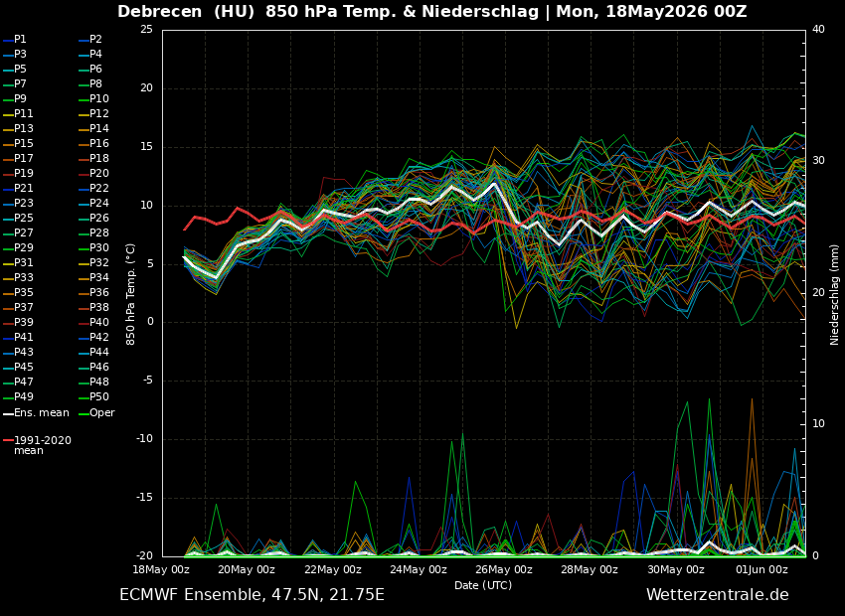Click the '1991-2020 mean' legend entry

coord(37,445)
